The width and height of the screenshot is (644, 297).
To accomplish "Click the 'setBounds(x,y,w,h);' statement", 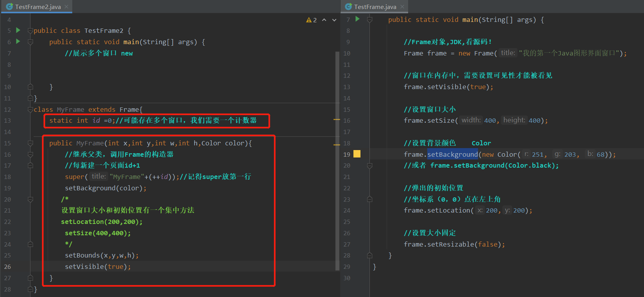I will click(102, 255).
